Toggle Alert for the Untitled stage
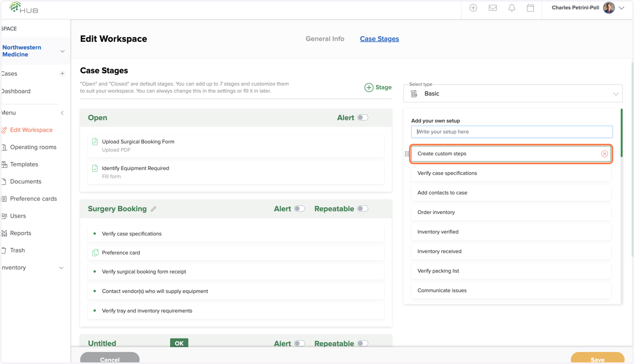The width and height of the screenshot is (634, 364). click(300, 343)
